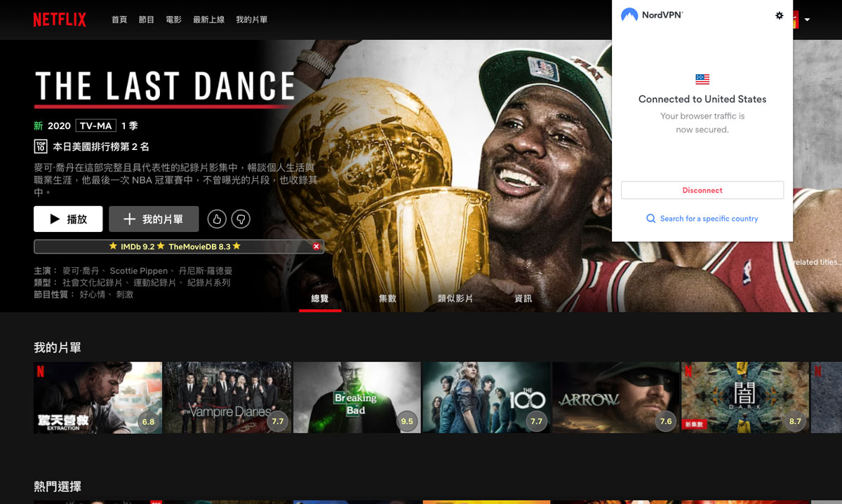The height and width of the screenshot is (504, 842).
Task: Click the thumbs up rating icon
Action: (x=217, y=219)
